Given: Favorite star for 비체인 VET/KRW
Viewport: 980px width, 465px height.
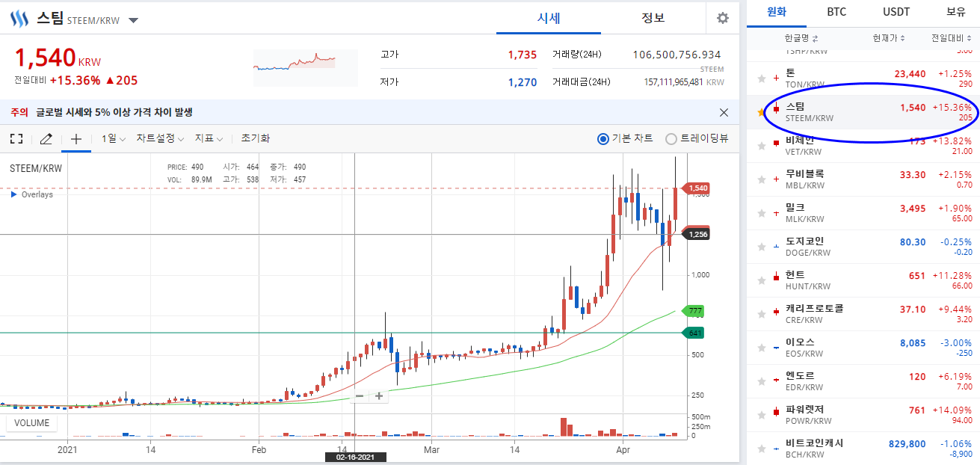Looking at the screenshot, I should pos(762,145).
